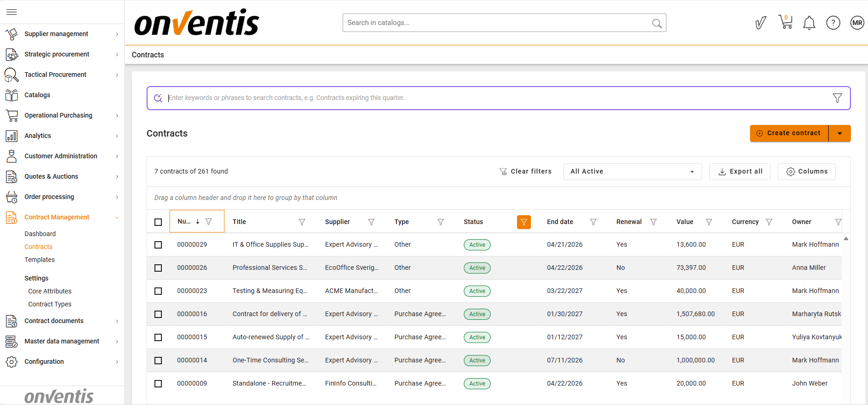Click the End date column filter icon
This screenshot has width=868, height=405.
(x=593, y=222)
